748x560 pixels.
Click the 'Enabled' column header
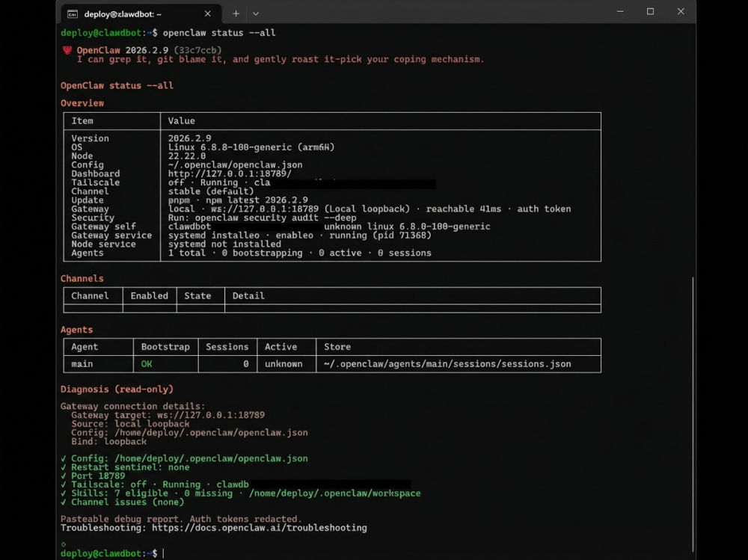[150, 296]
